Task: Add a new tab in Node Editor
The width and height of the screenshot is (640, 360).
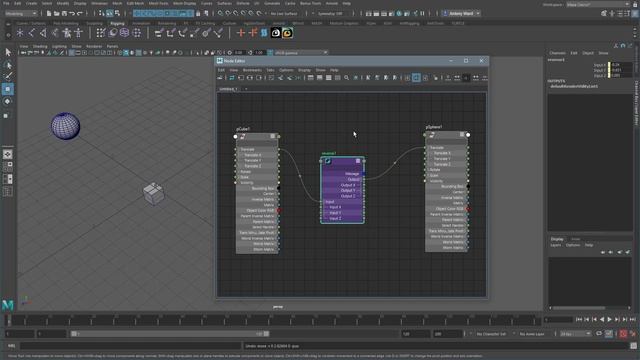Action: tap(246, 89)
